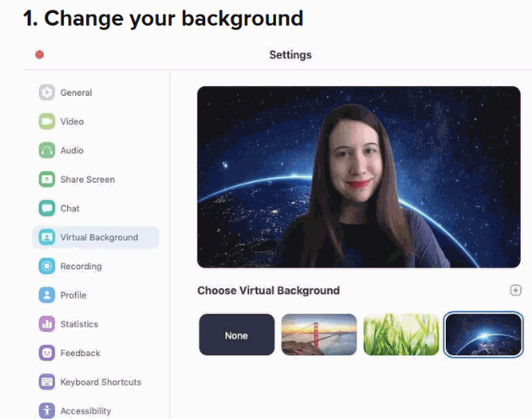532x419 pixels.
Task: Choose the Golden Gate Bridge background
Action: click(x=319, y=335)
